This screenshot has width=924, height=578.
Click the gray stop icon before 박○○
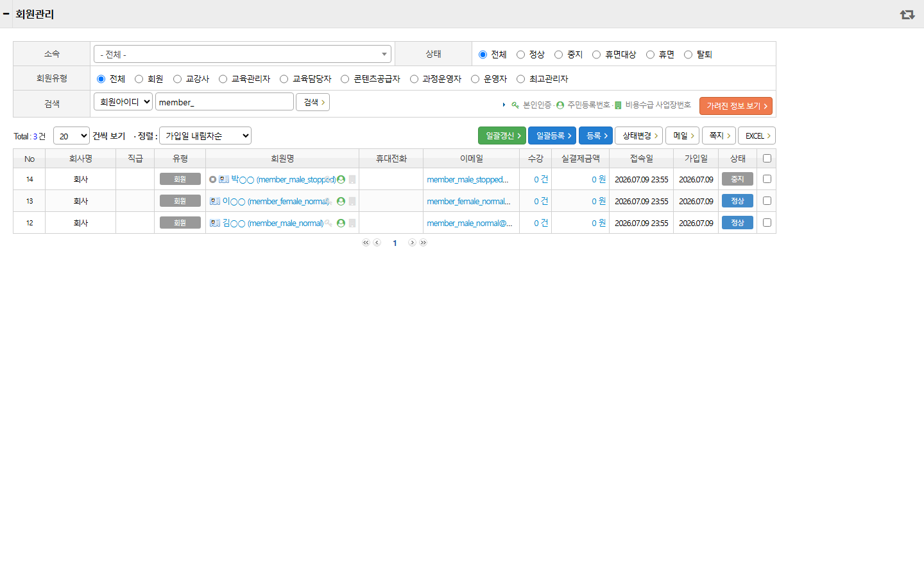(213, 180)
